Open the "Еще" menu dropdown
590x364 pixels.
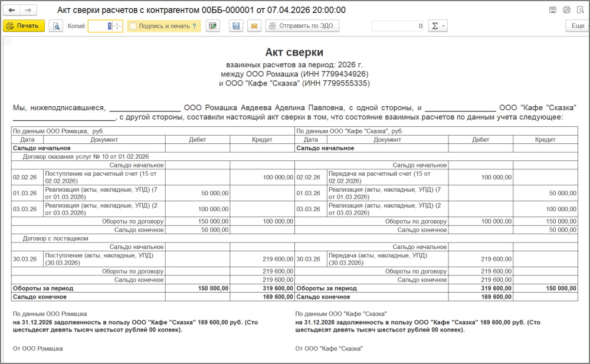point(577,26)
